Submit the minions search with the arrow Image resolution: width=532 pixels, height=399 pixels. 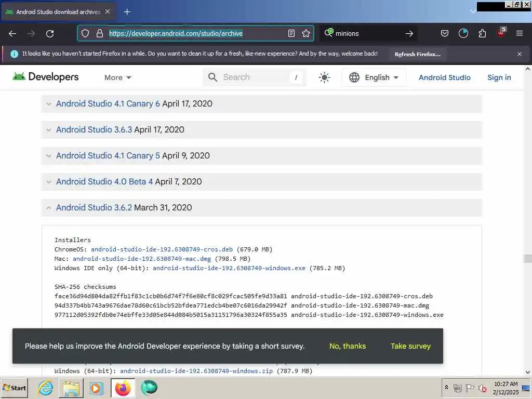point(409,33)
